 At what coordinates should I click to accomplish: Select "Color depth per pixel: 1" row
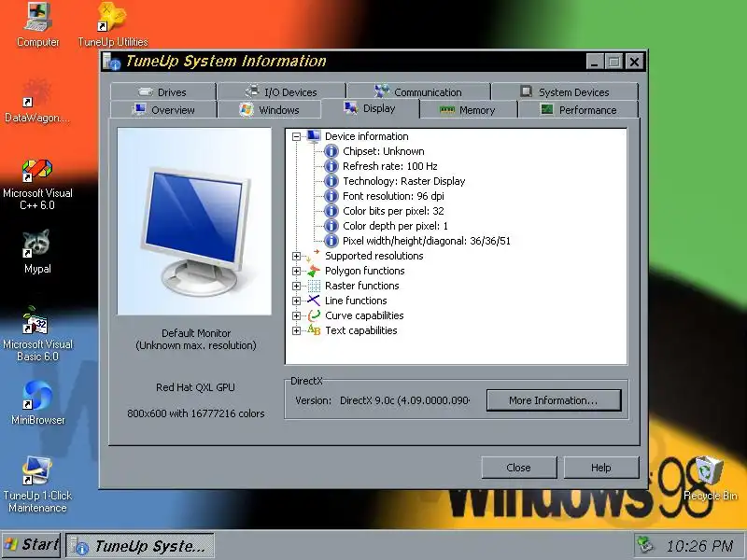[x=395, y=226]
